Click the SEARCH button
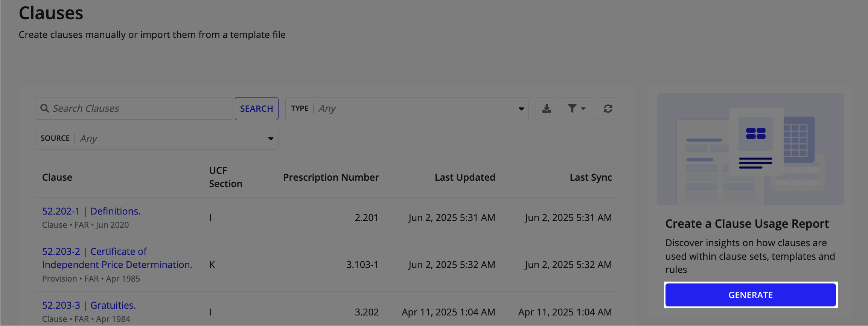868x326 pixels. pos(257,109)
